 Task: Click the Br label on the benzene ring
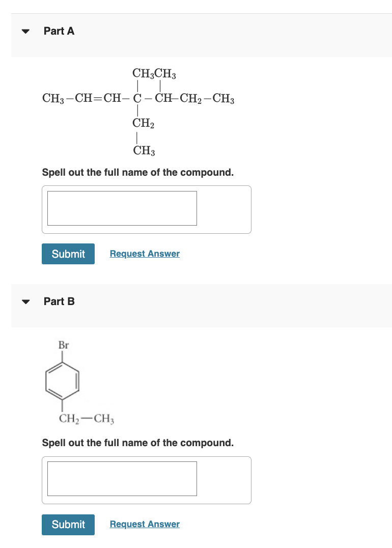pos(63,345)
